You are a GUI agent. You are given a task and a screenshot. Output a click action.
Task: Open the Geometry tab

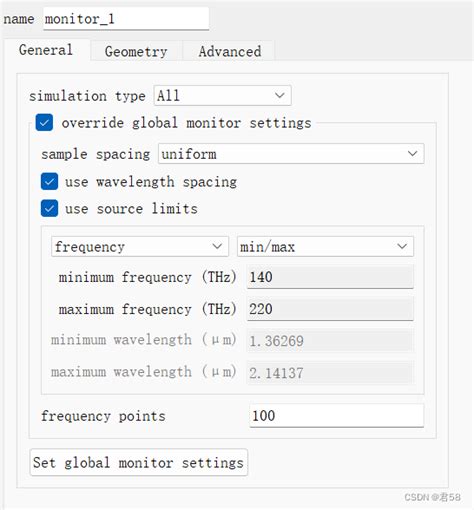point(136,51)
